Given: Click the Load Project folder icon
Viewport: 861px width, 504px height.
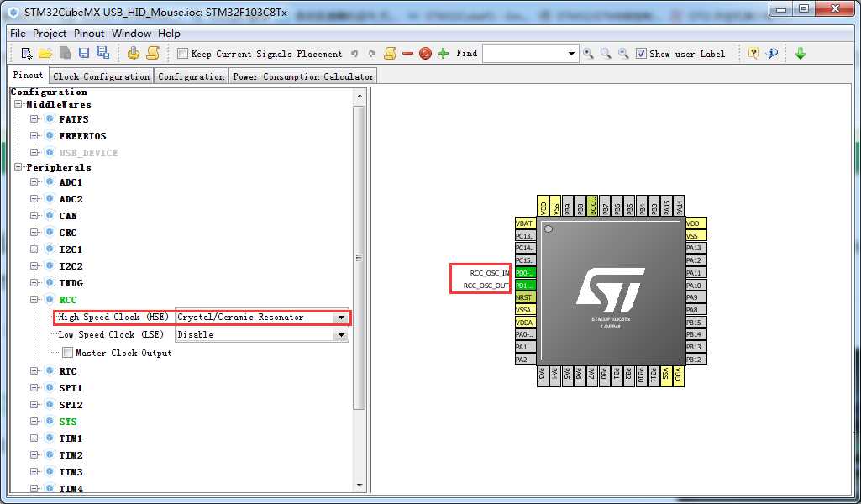Looking at the screenshot, I should pos(45,53).
